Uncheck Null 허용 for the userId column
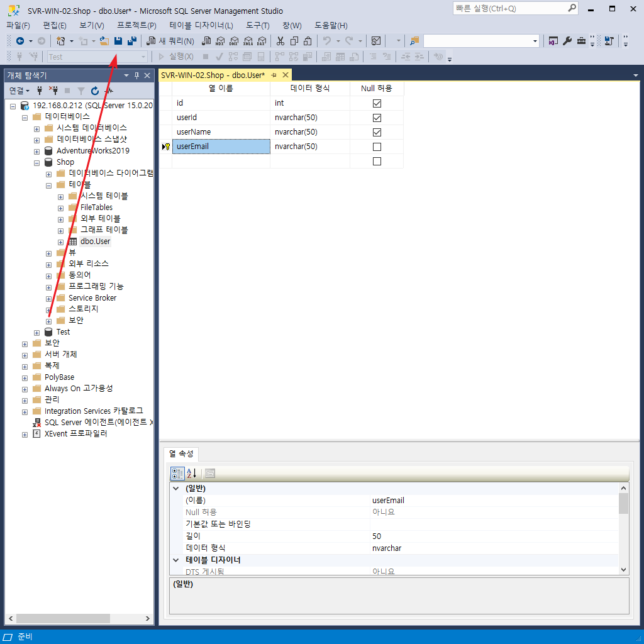The width and height of the screenshot is (644, 644). pos(377,118)
